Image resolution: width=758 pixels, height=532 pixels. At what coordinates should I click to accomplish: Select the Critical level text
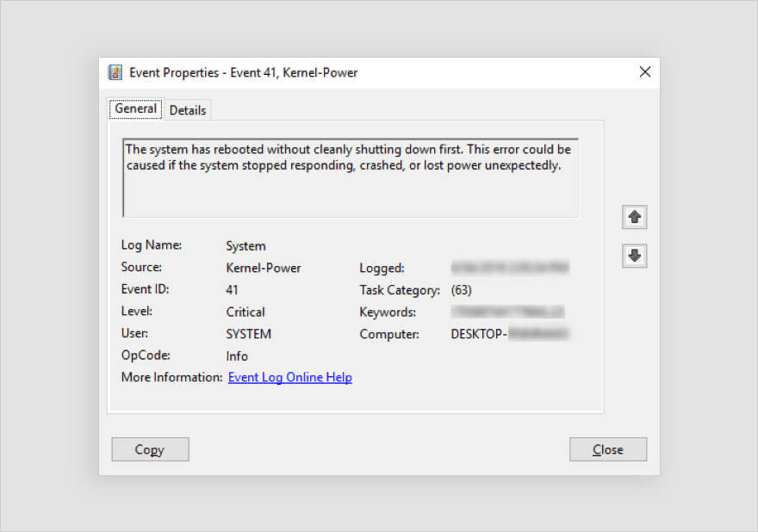pyautogui.click(x=245, y=312)
